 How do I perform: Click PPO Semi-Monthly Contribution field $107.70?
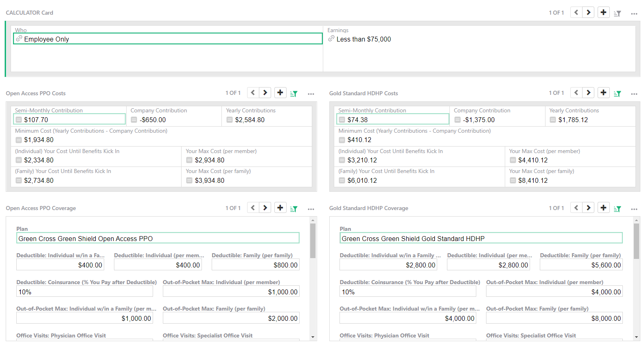(69, 119)
